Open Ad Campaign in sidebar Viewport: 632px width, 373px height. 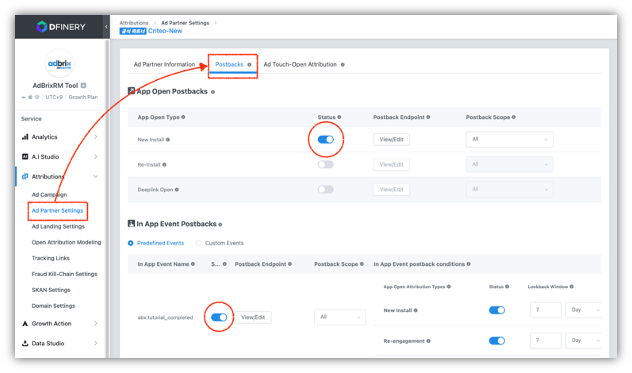click(49, 195)
